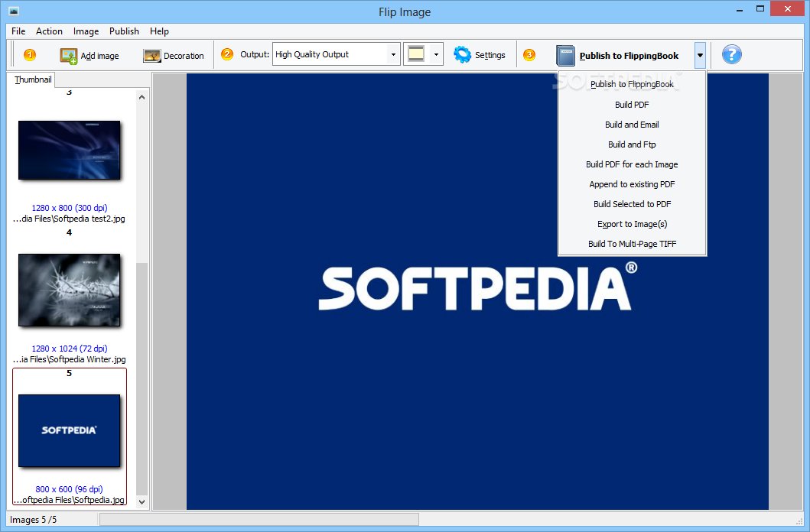Select the Softpedia Winter.jpg thumbnail
The height and width of the screenshot is (532, 810).
pyautogui.click(x=70, y=290)
